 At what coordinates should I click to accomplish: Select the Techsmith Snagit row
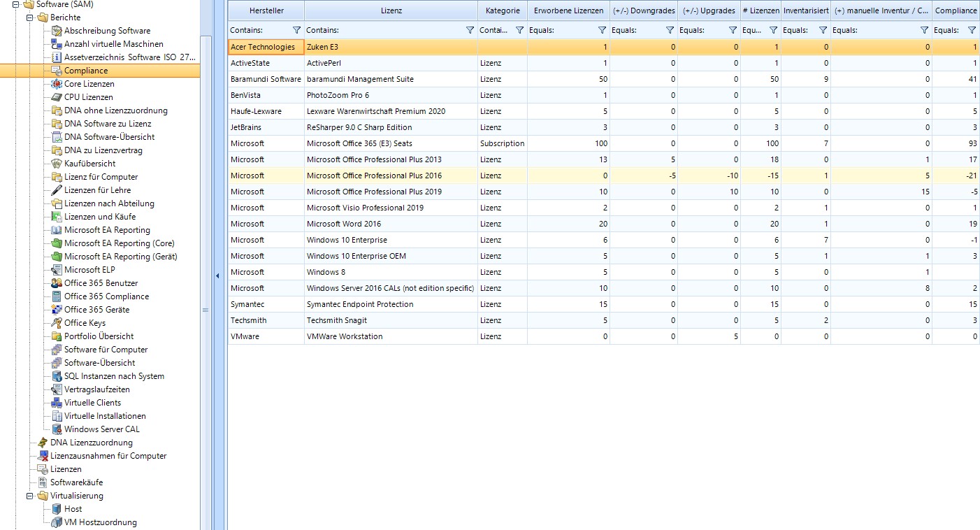pyautogui.click(x=604, y=320)
